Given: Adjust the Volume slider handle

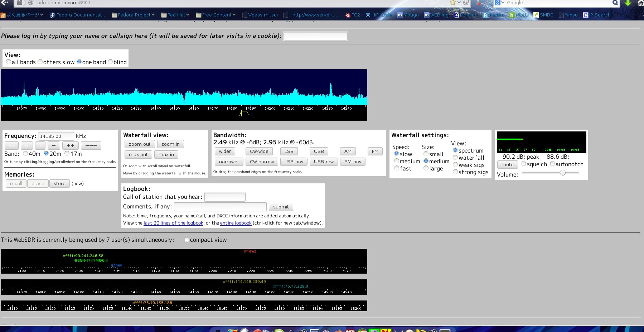Looking at the screenshot, I should click(x=563, y=173).
